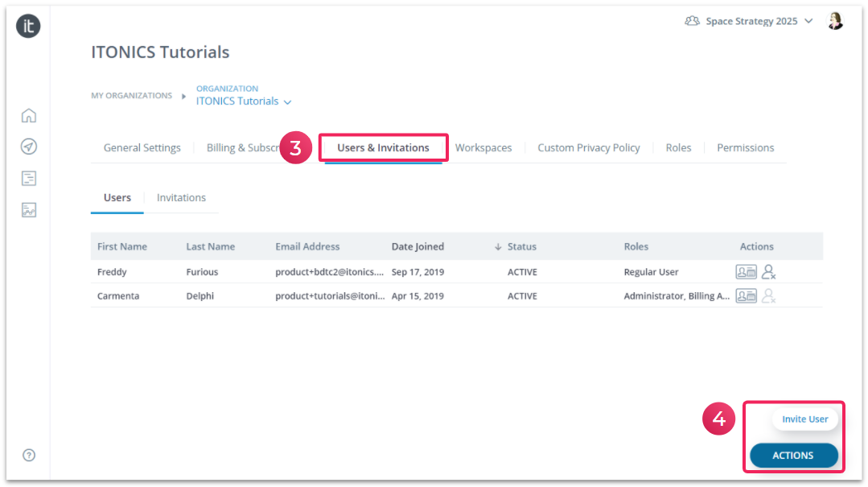
Task: Click the Invite User button
Action: [805, 419]
